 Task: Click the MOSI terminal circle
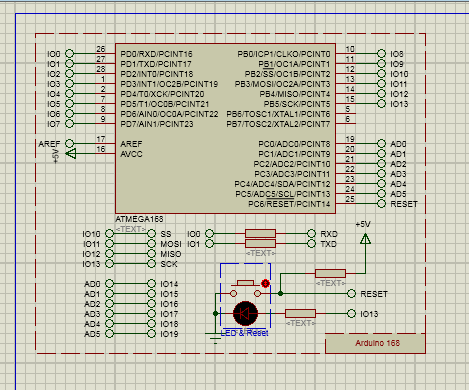151,244
